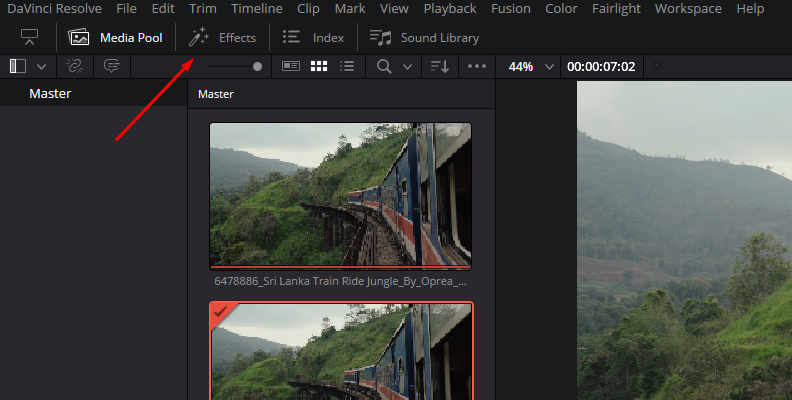Image resolution: width=792 pixels, height=400 pixels.
Task: Open the Color menu
Action: 561,9
